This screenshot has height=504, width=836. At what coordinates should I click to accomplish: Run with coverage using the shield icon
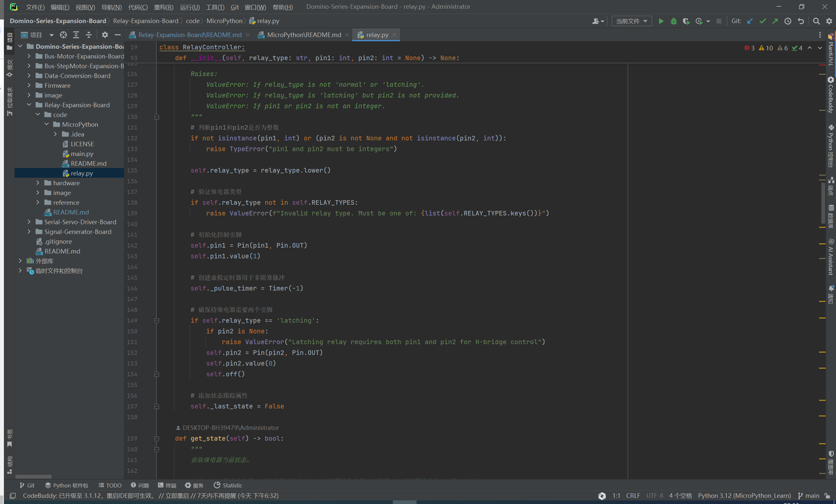point(686,21)
